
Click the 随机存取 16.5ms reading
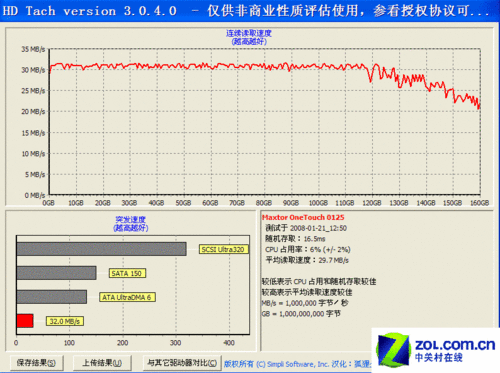pyautogui.click(x=295, y=239)
